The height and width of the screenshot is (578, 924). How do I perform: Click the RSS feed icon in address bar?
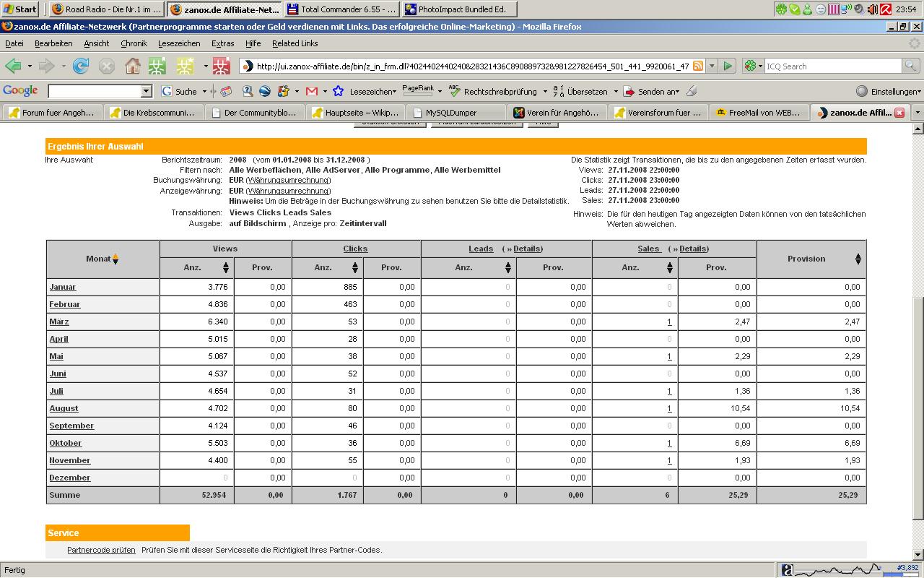(x=698, y=66)
